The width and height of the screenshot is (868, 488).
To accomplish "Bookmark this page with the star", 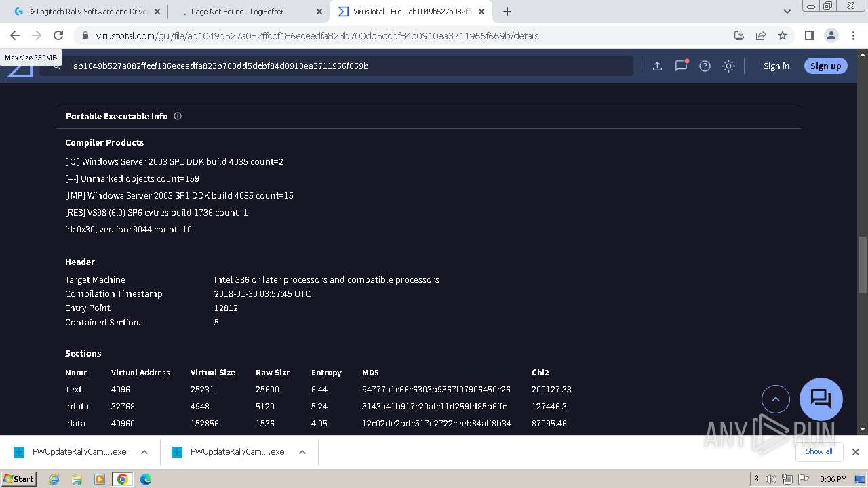I will click(783, 35).
